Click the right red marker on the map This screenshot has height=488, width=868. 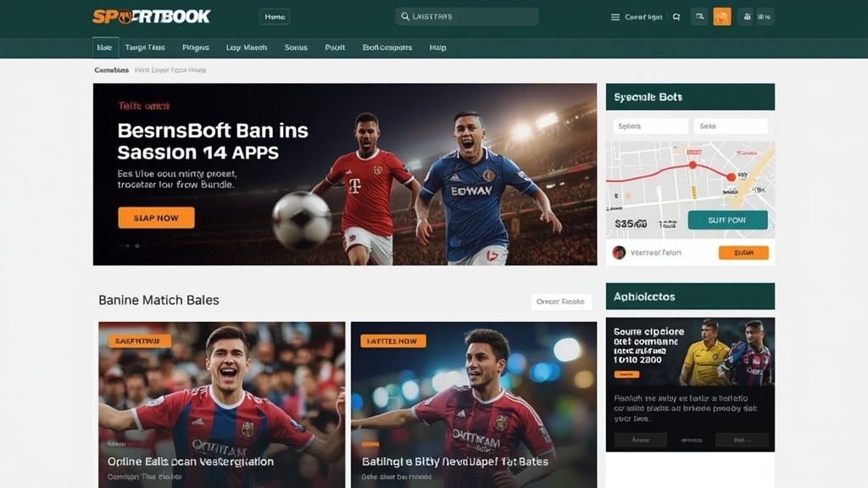point(732,177)
